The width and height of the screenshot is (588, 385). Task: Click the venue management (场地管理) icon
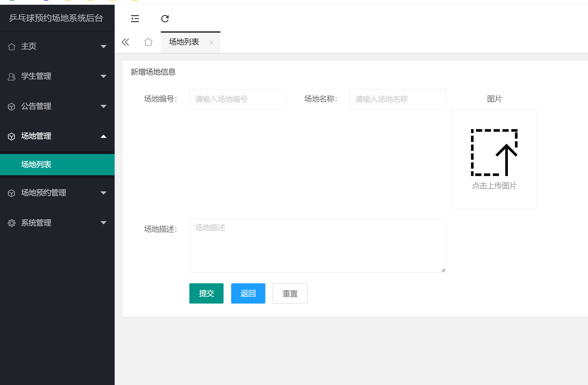pyautogui.click(x=12, y=136)
